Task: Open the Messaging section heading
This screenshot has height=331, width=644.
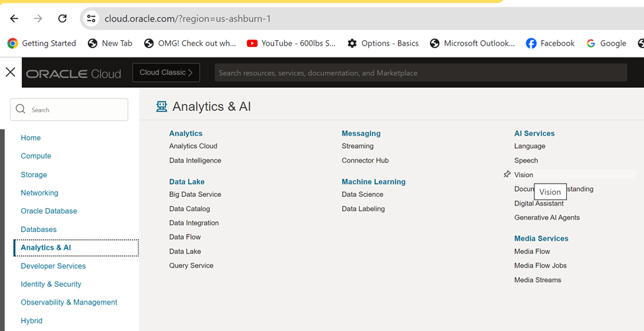Action: click(361, 133)
